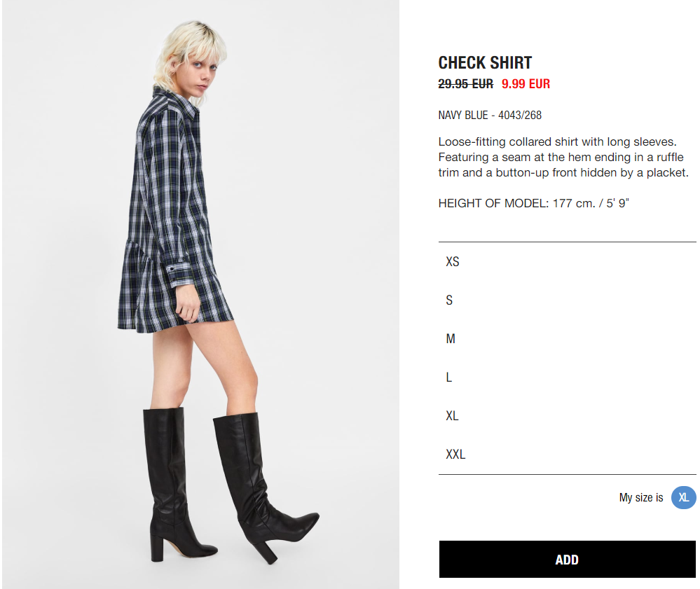Select the XL size option in the list
The height and width of the screenshot is (589, 700).
[567, 416]
